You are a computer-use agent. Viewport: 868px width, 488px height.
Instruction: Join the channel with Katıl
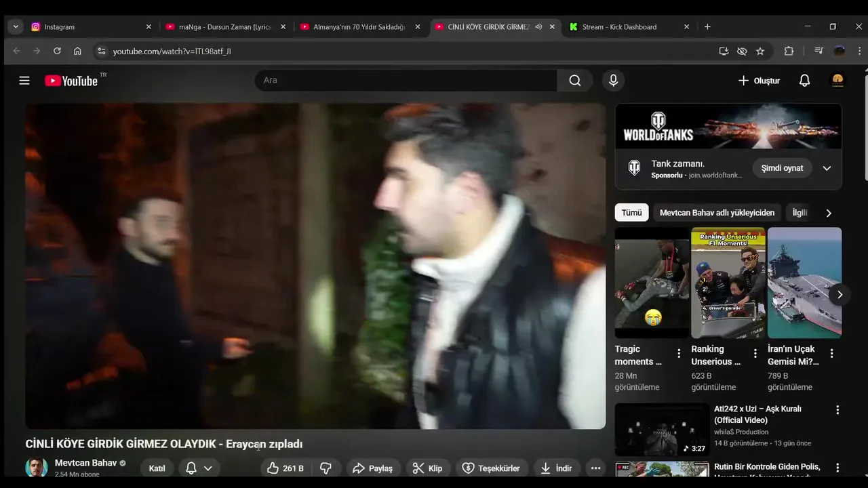tap(157, 468)
